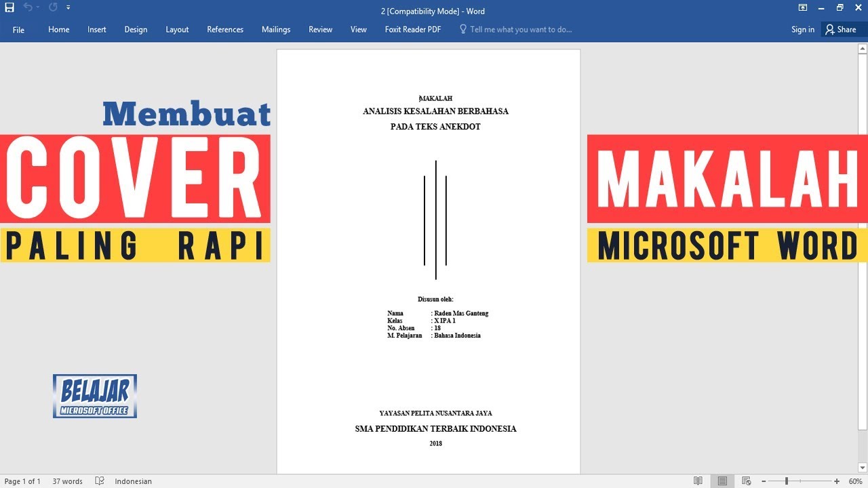The image size is (868, 488).
Task: Switch to the Review ribbon tab
Action: pyautogui.click(x=320, y=30)
